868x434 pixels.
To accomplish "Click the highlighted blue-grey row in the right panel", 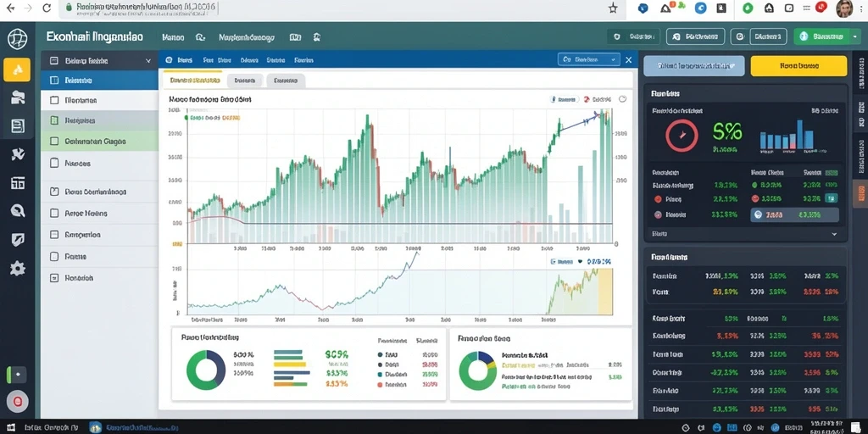I will tap(794, 214).
